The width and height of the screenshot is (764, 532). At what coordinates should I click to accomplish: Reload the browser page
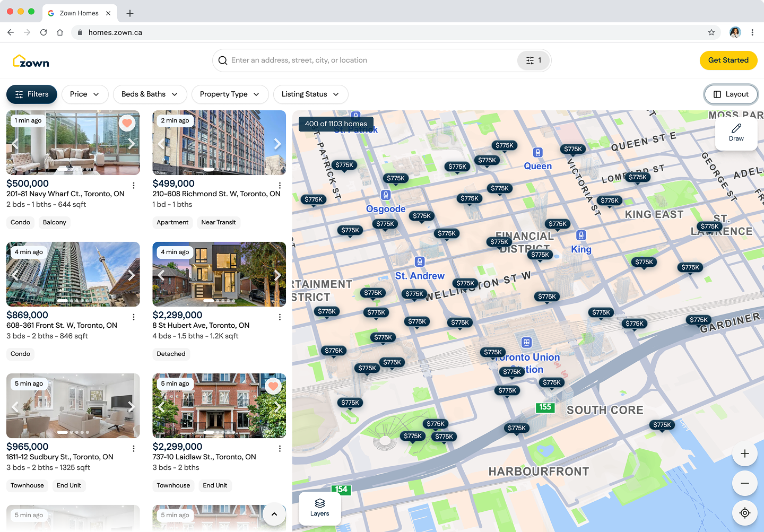click(44, 32)
